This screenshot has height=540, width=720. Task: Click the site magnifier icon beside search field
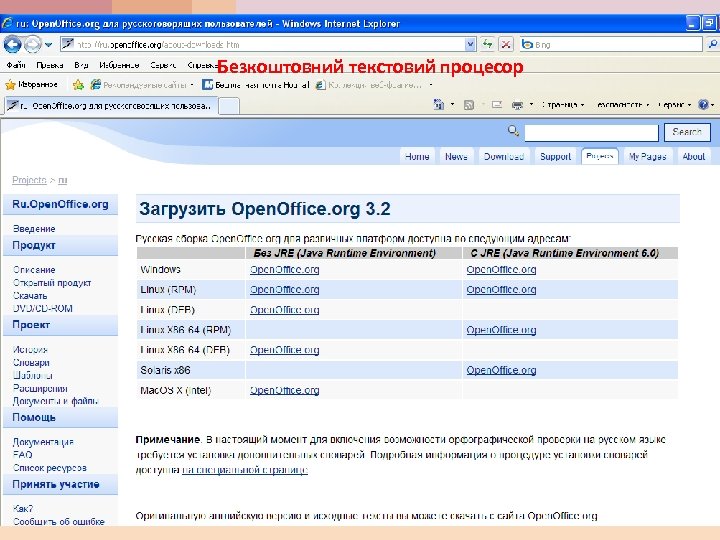coord(513,131)
